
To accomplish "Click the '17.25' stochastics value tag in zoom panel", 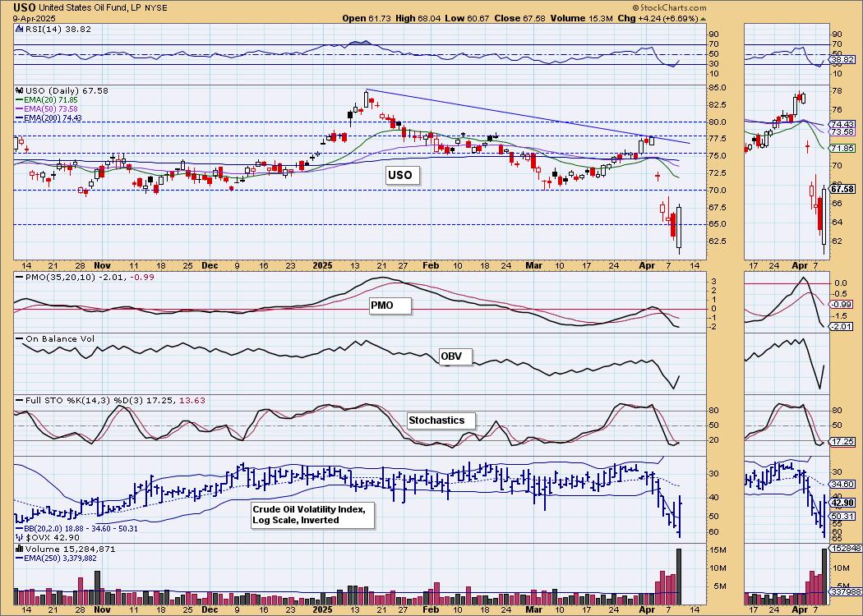I will click(842, 441).
